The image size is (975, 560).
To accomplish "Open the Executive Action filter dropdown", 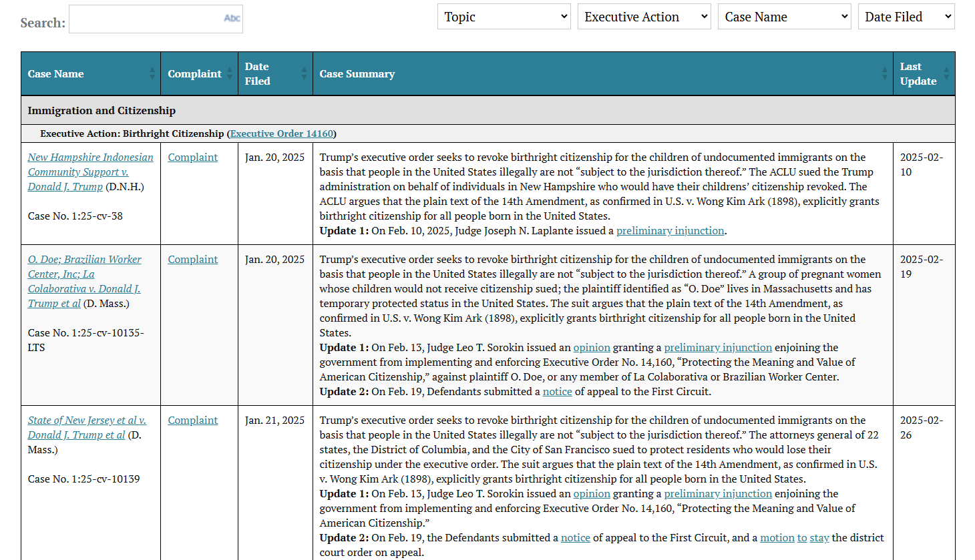I will pyautogui.click(x=644, y=17).
